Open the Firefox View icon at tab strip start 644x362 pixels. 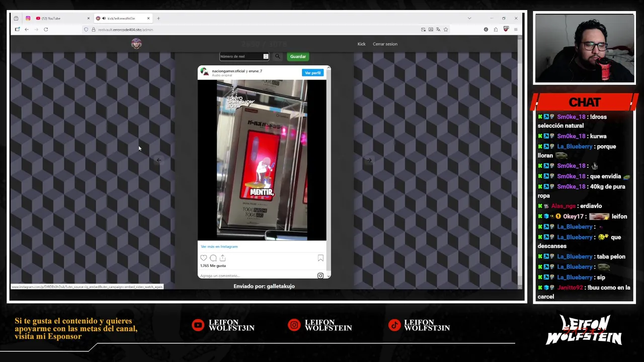(x=16, y=19)
